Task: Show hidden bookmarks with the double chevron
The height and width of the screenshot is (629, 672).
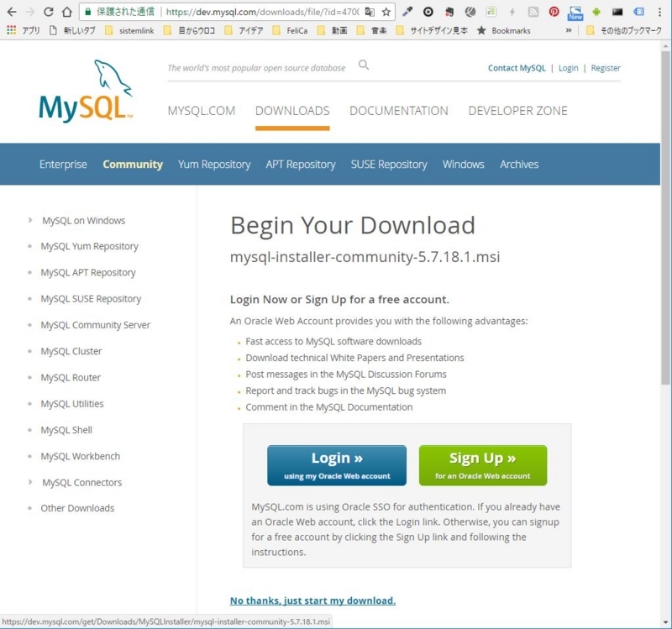Action: 569,30
